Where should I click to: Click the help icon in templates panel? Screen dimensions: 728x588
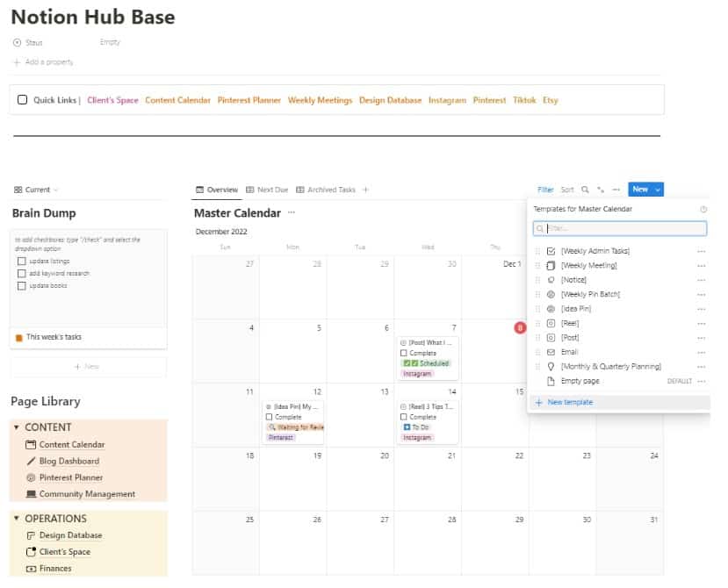[x=703, y=209]
